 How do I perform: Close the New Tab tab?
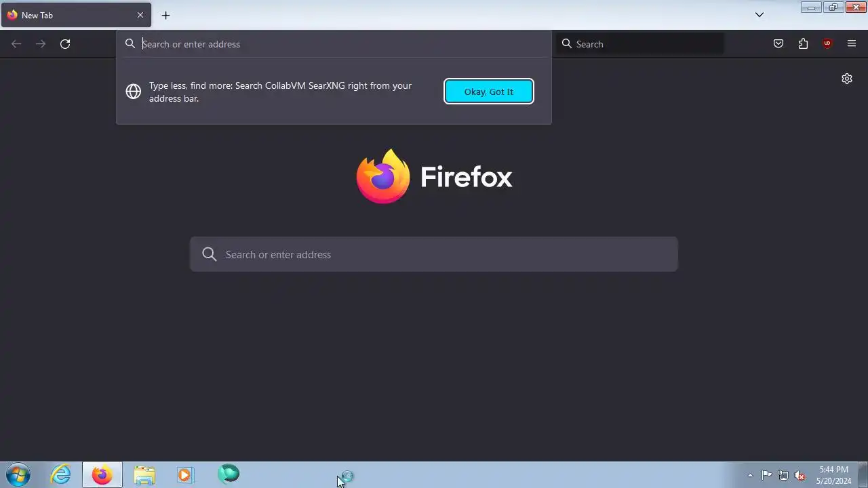click(140, 15)
